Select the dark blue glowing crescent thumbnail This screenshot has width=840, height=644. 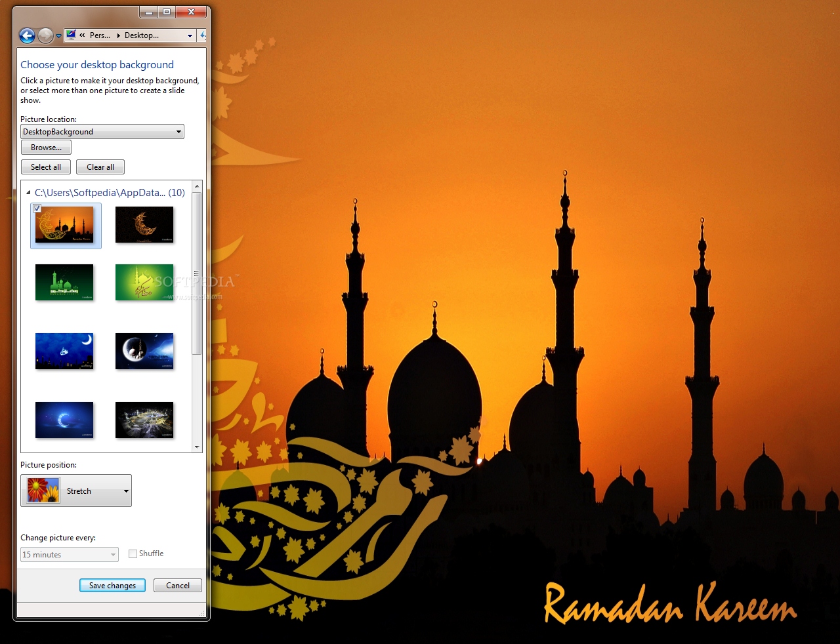click(x=64, y=420)
